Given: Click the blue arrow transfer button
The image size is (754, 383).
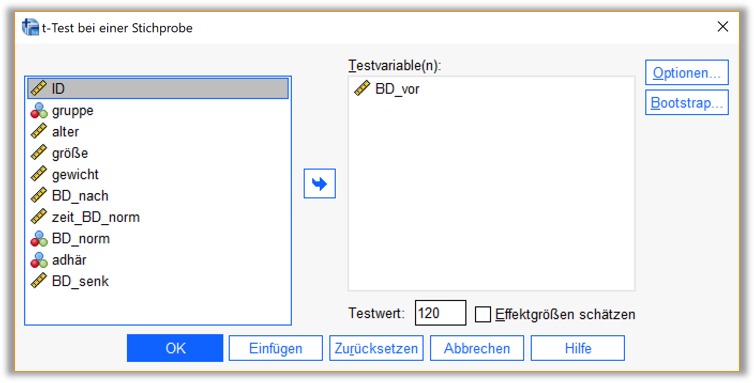Looking at the screenshot, I should [x=319, y=183].
